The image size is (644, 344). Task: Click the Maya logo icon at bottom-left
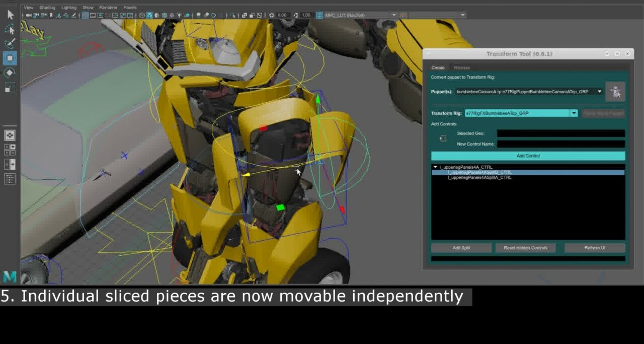click(x=10, y=277)
